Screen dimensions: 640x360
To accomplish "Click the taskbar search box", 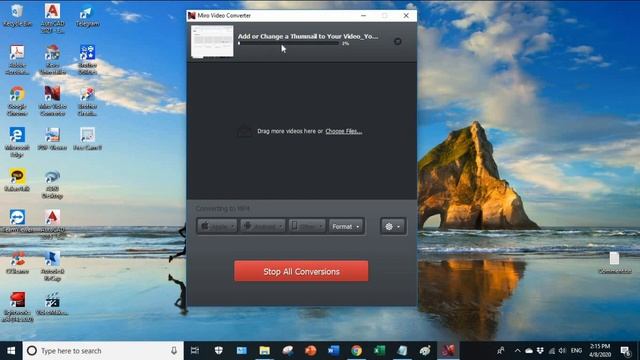I will click(x=103, y=351).
